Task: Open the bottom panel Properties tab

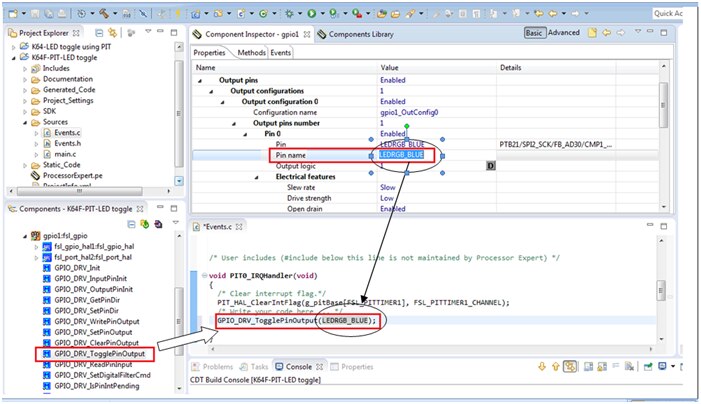Action: point(352,367)
